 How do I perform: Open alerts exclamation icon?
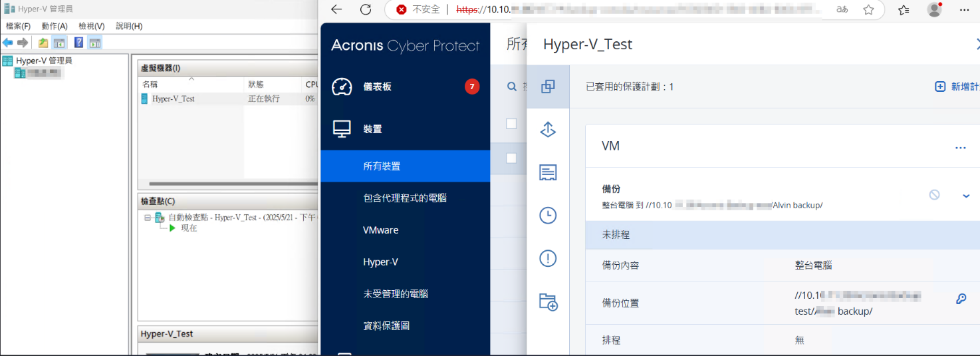tap(548, 258)
